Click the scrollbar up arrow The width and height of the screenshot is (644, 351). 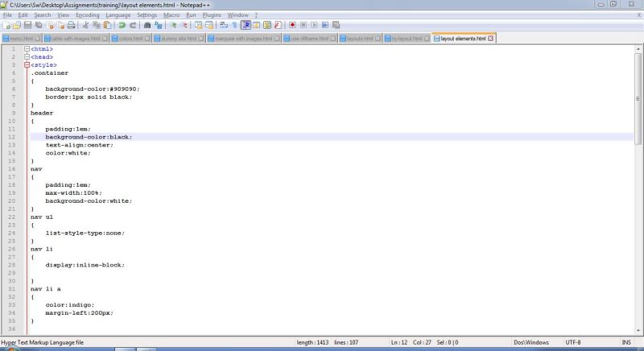[638, 48]
